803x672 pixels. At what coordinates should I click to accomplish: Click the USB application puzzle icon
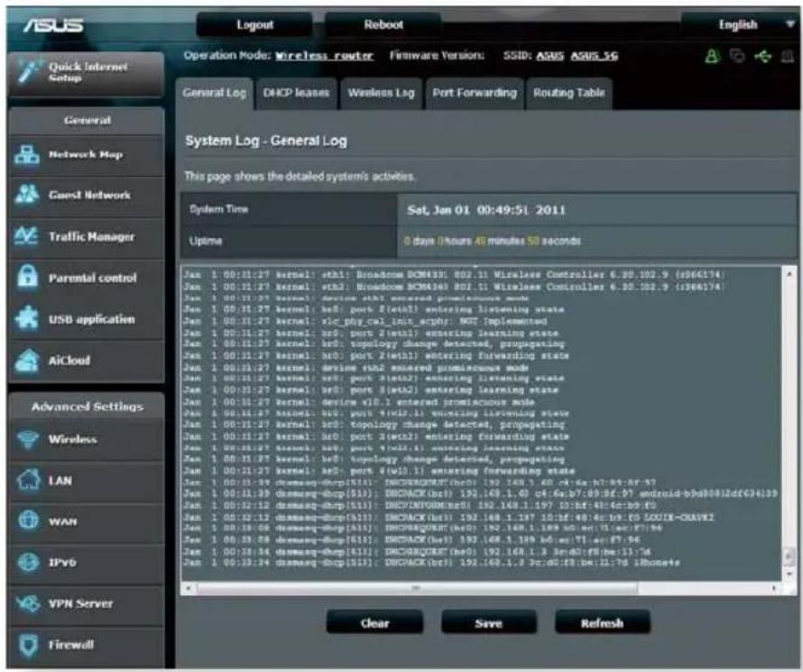(27, 318)
